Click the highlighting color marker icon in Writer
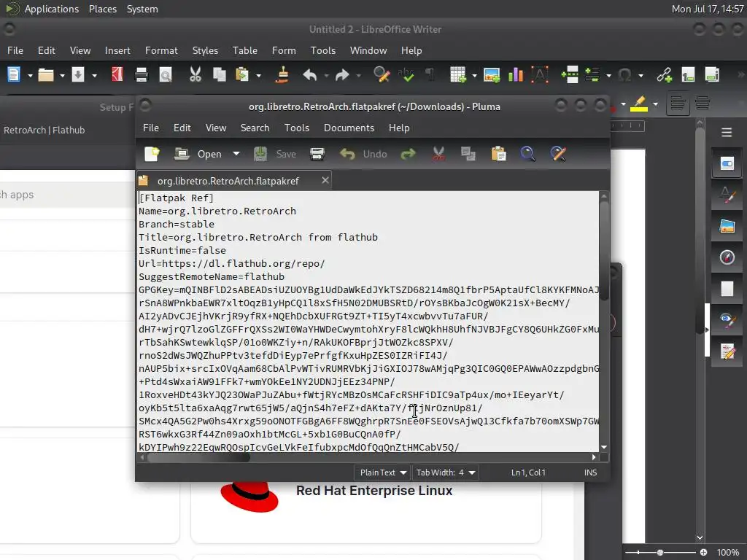This screenshot has width=747, height=560. [x=639, y=104]
